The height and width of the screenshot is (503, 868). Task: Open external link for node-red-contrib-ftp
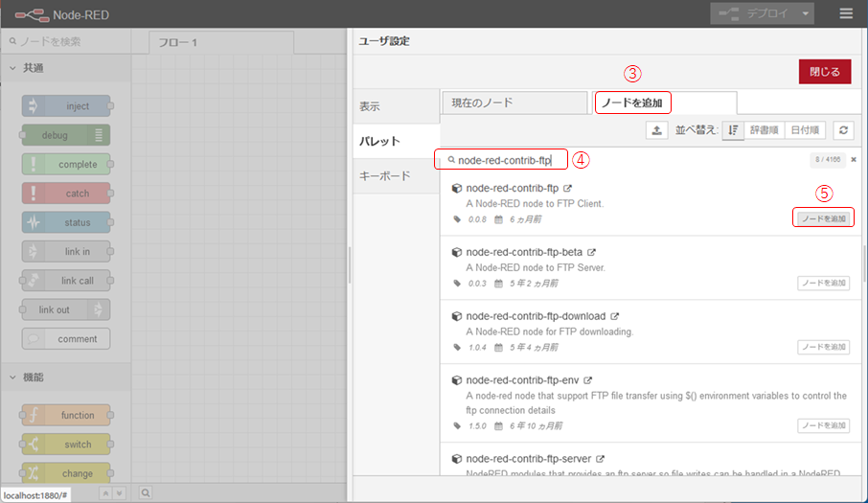568,189
